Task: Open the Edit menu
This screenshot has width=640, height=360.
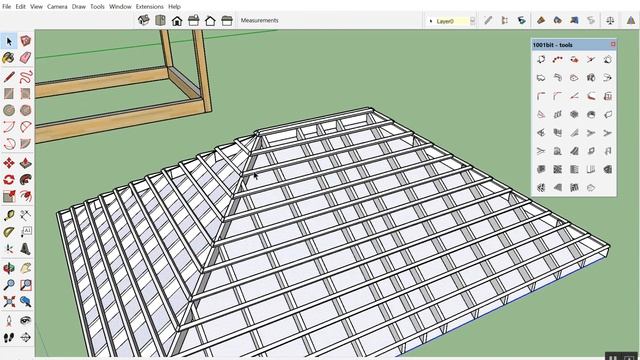Action: coord(20,7)
